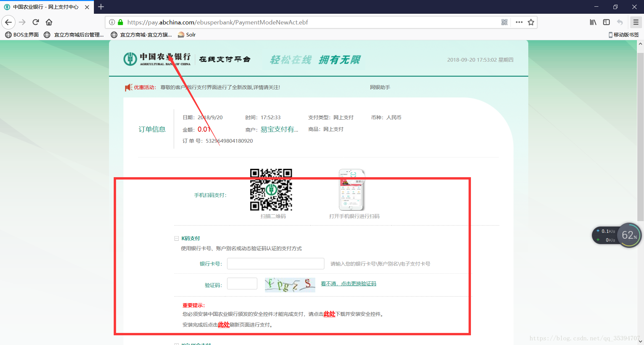This screenshot has width=644, height=345.
Task: Open the 宜立方商城-宜立方旗 bookmark
Action: point(141,35)
